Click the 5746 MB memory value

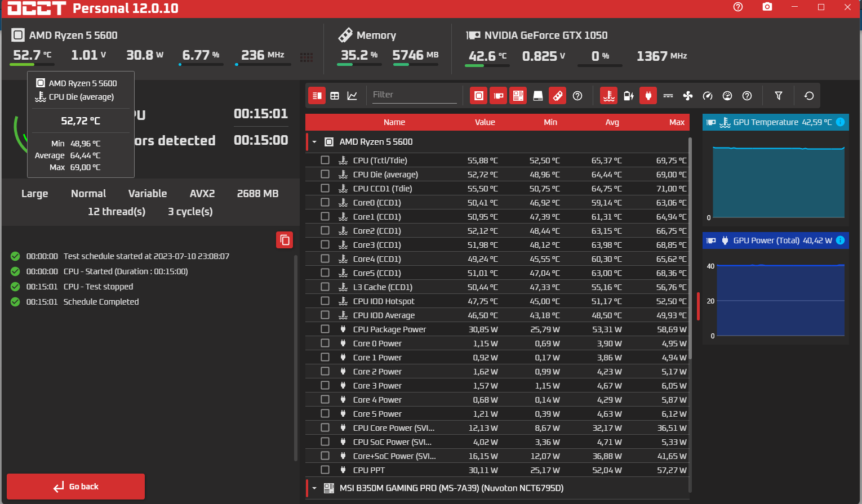tap(415, 55)
